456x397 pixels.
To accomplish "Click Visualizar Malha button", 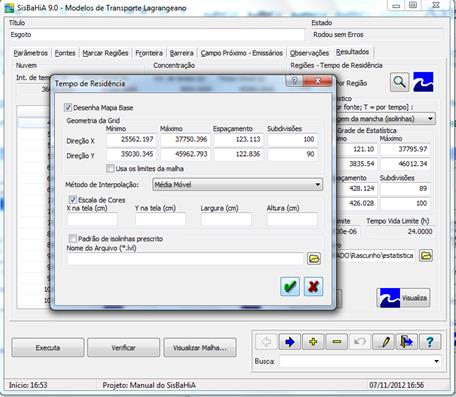I will [x=200, y=348].
